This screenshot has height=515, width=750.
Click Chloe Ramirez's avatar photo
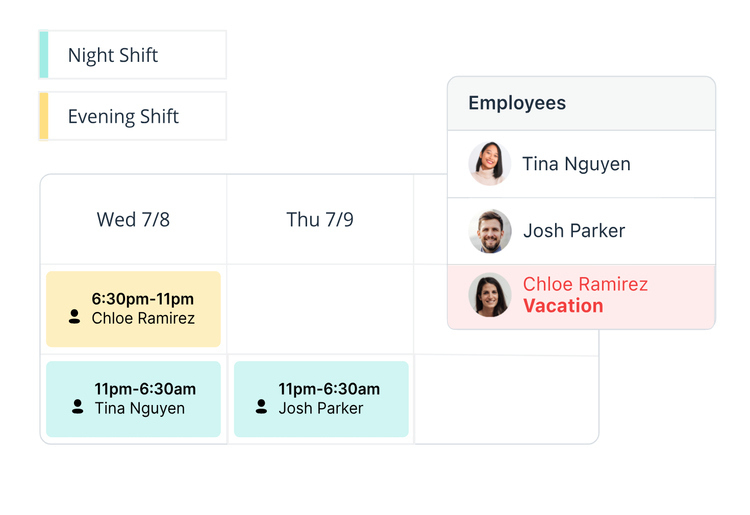point(490,295)
